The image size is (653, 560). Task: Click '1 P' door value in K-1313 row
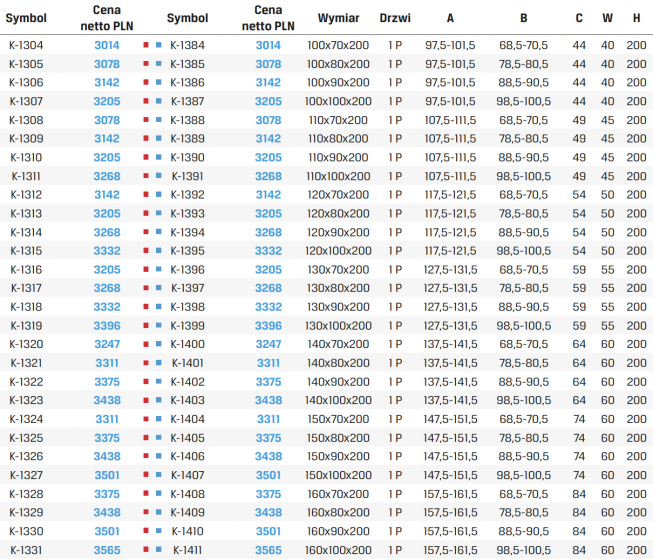point(395,213)
